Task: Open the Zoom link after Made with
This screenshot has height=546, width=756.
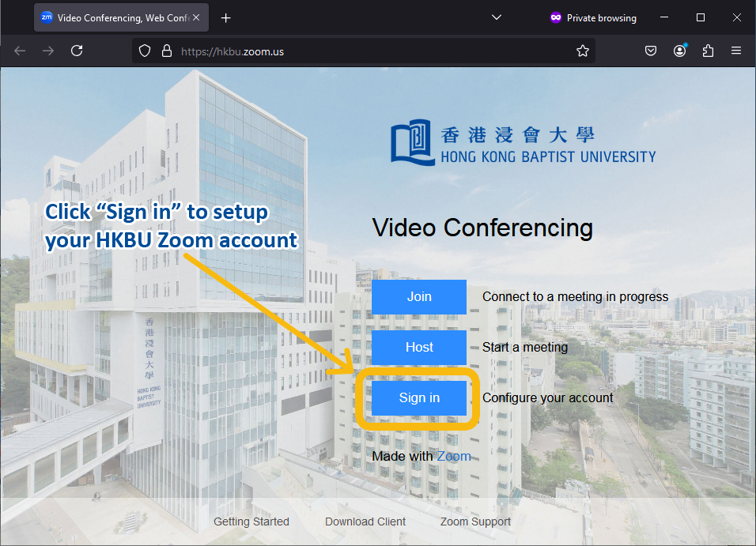Action: pos(454,456)
